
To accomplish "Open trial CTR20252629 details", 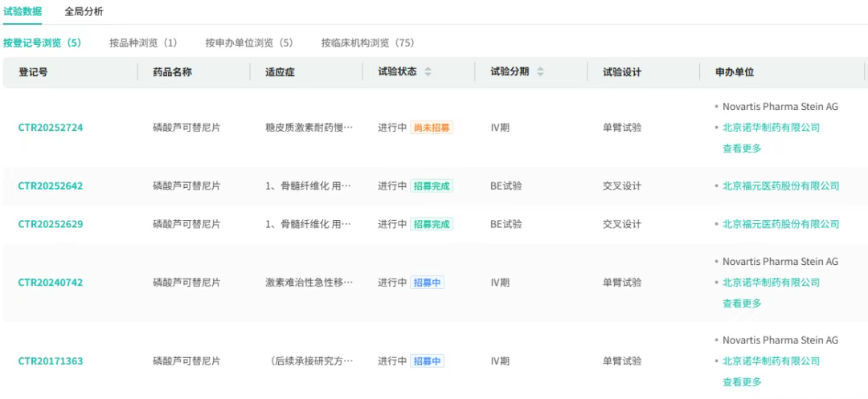I will pos(51,225).
